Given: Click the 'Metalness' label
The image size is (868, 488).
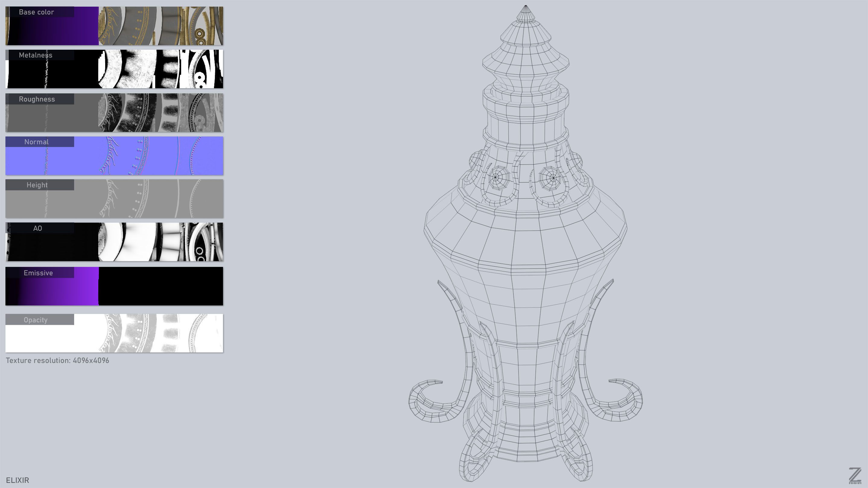Looking at the screenshot, I should click(36, 55).
